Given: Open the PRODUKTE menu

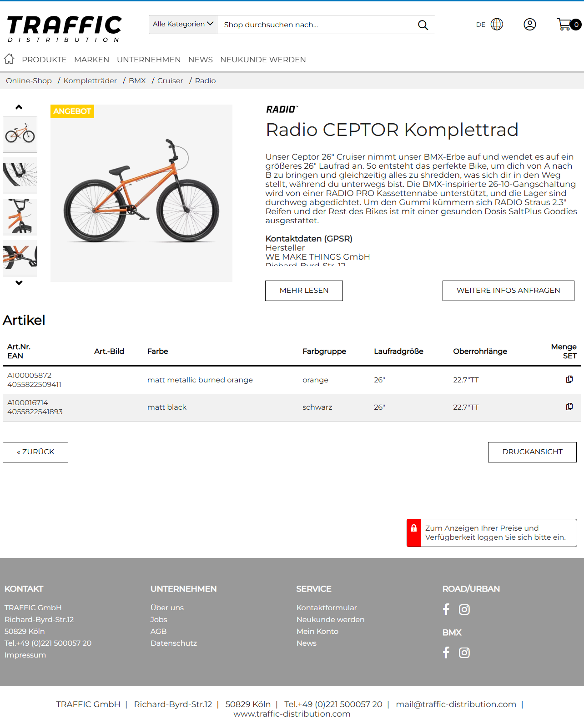Looking at the screenshot, I should 44,60.
